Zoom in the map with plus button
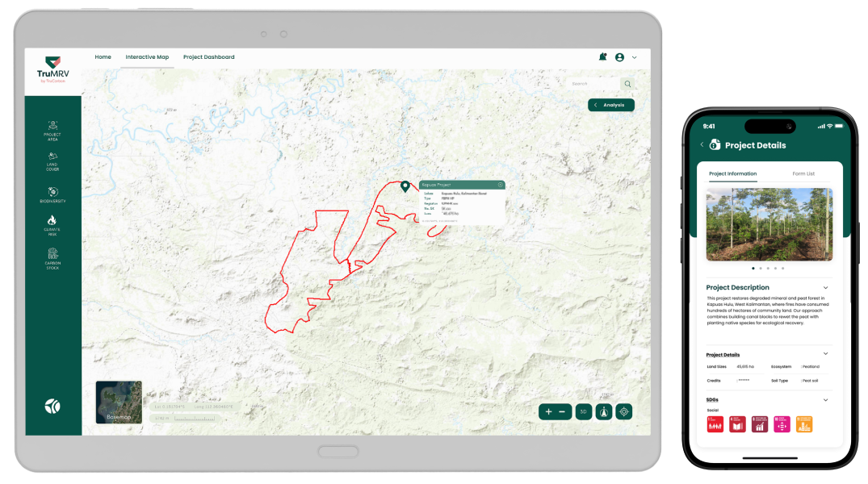The height and width of the screenshot is (484, 868). 548,411
